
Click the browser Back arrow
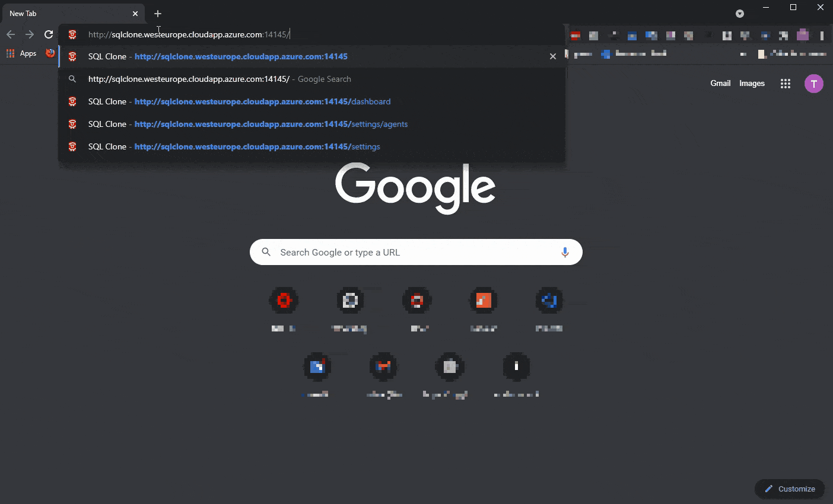(11, 34)
